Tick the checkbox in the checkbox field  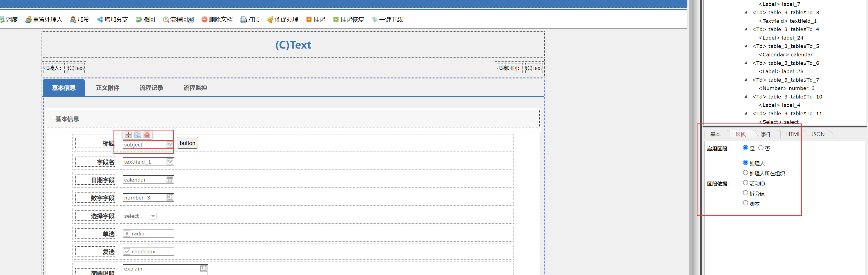click(x=127, y=251)
